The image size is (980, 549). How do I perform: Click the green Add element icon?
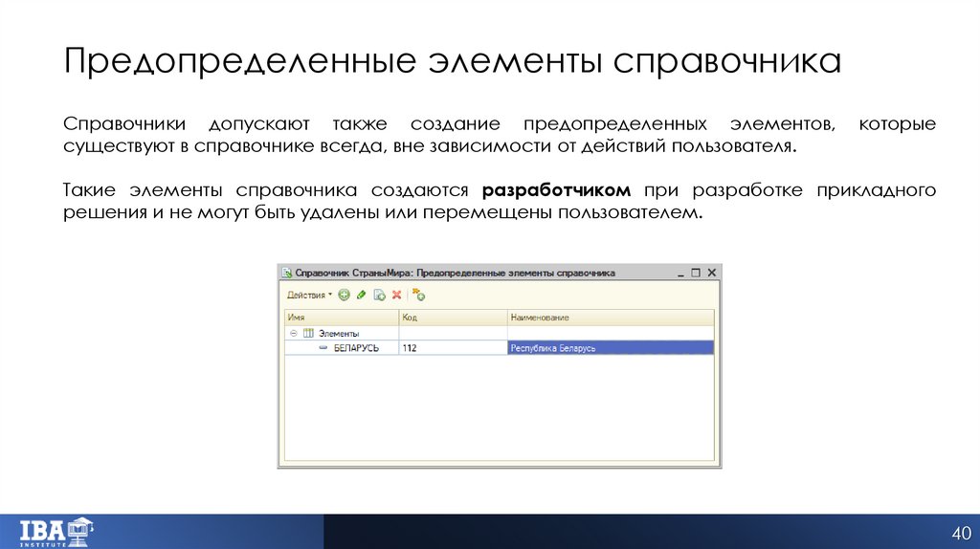[344, 295]
